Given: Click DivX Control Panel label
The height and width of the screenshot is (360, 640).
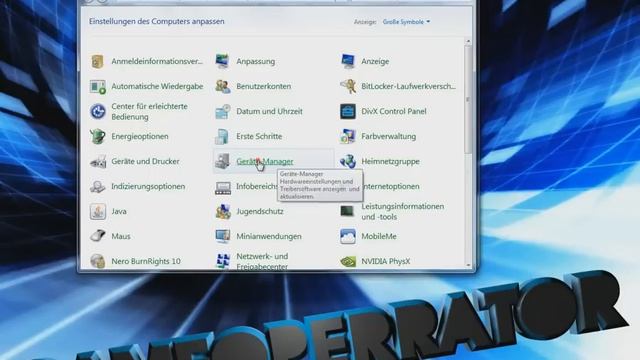Looking at the screenshot, I should [393, 111].
